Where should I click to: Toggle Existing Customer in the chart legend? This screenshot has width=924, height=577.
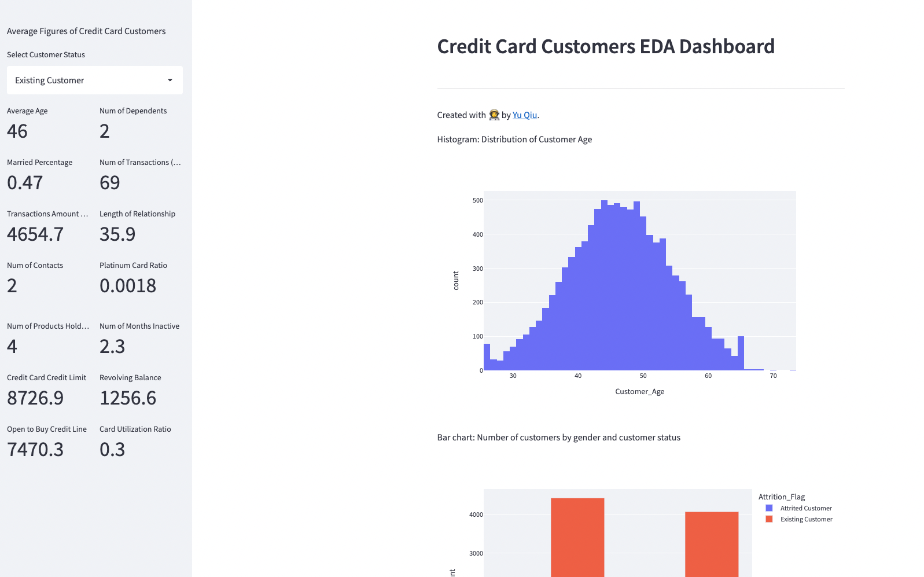(806, 519)
